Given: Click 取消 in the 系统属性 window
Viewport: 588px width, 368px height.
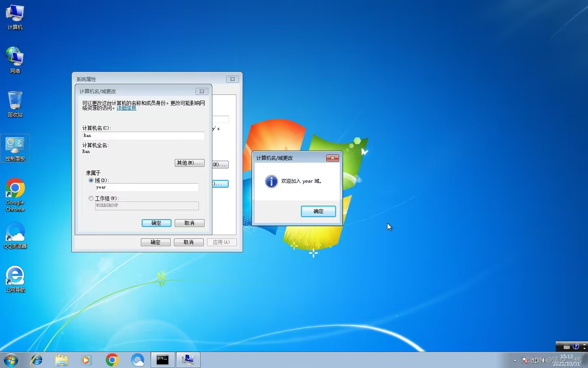Looking at the screenshot, I should pyautogui.click(x=189, y=242).
